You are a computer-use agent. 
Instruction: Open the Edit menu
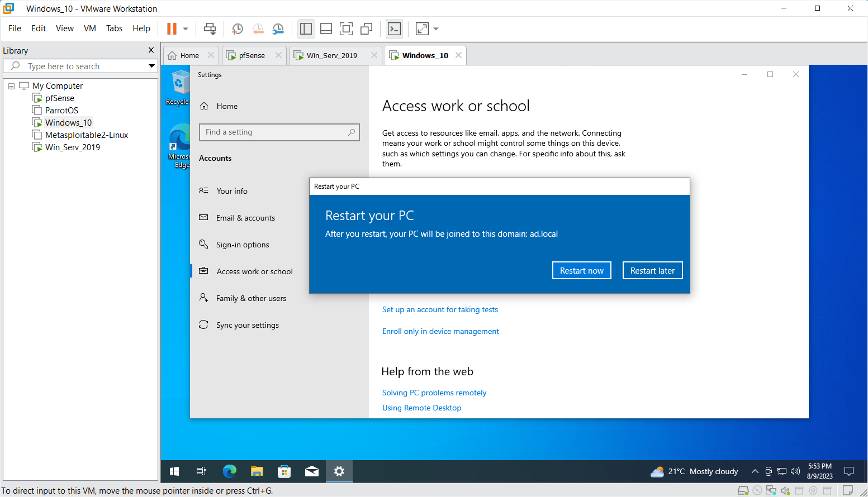(x=39, y=28)
